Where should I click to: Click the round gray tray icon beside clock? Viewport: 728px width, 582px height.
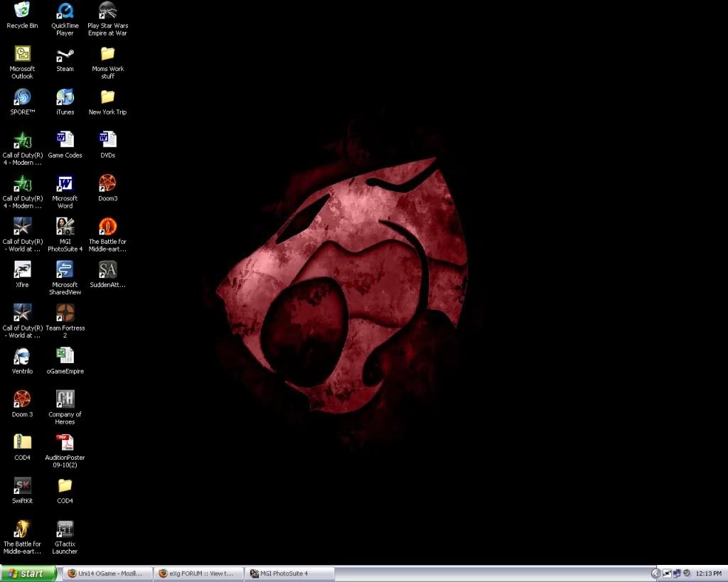(x=687, y=573)
